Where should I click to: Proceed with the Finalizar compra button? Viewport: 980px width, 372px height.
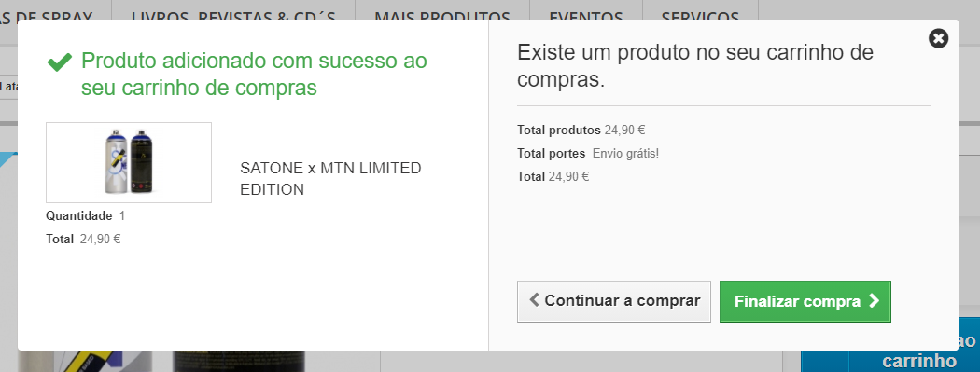(805, 301)
